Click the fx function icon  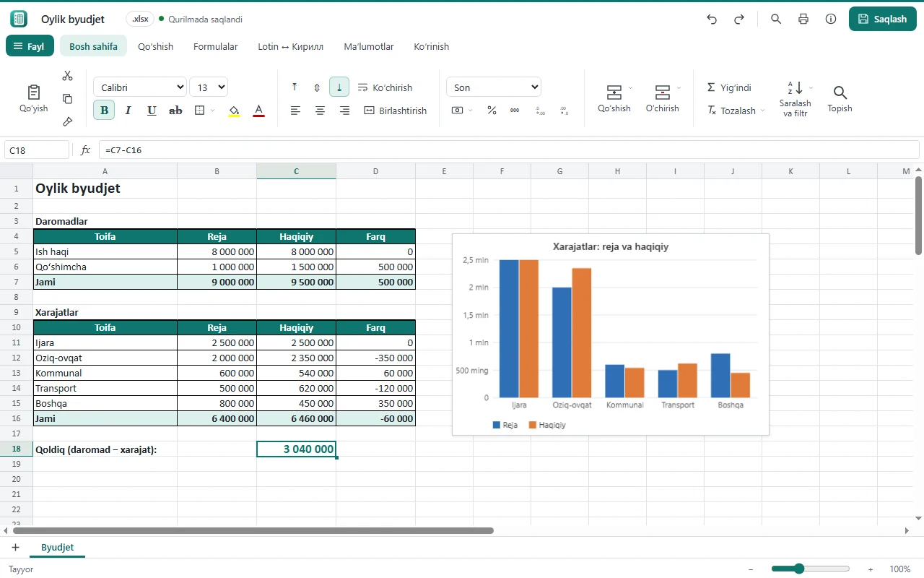pyautogui.click(x=85, y=150)
